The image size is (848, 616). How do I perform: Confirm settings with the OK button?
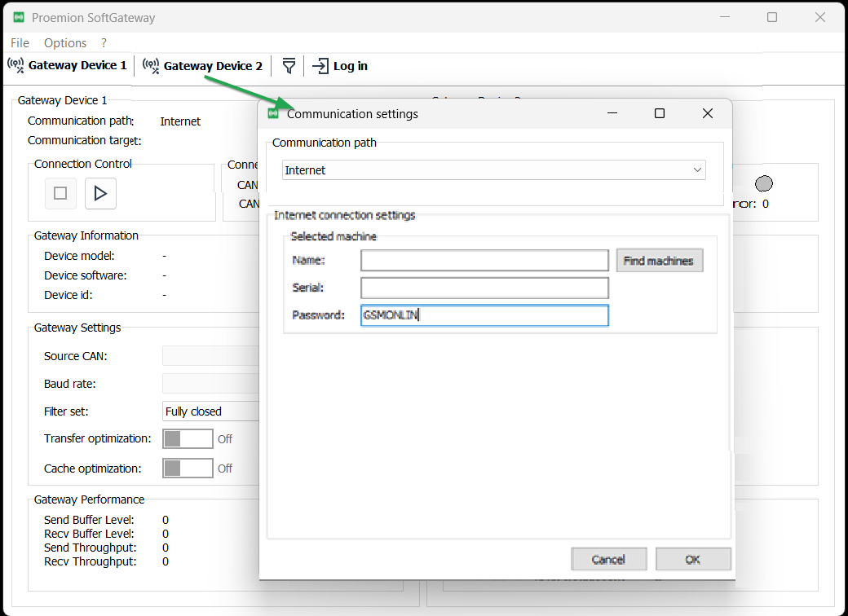[x=693, y=559]
